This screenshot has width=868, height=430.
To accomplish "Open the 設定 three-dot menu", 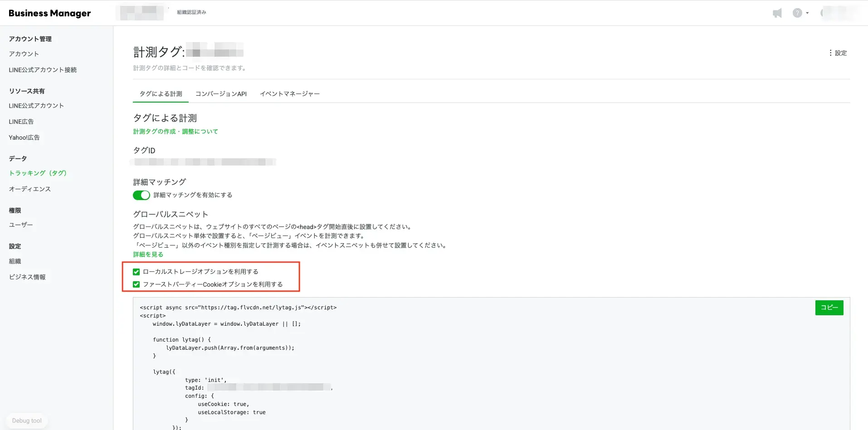I will pyautogui.click(x=838, y=53).
